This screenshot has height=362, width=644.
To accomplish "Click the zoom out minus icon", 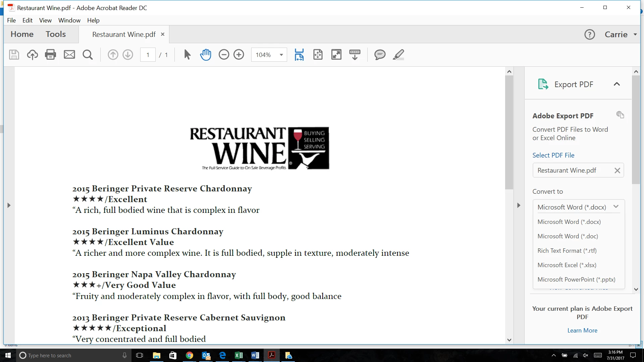I will 224,55.
